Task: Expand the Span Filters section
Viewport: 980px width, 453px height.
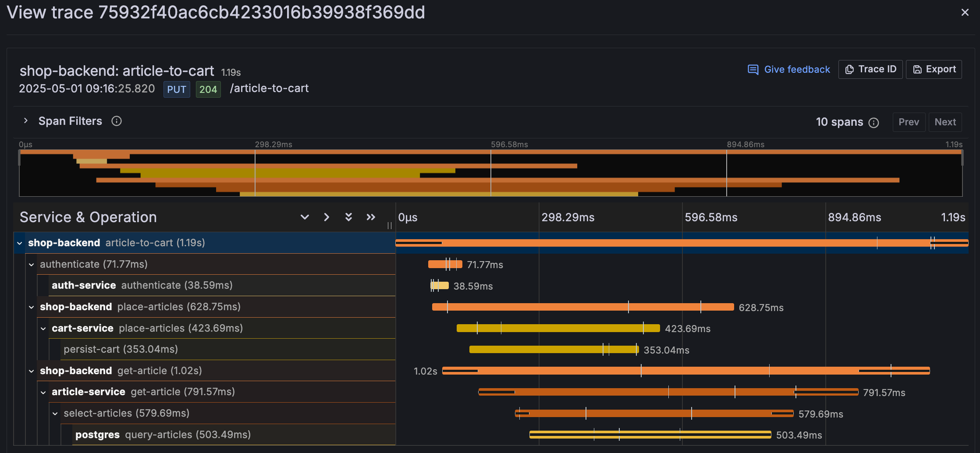Action: tap(26, 121)
